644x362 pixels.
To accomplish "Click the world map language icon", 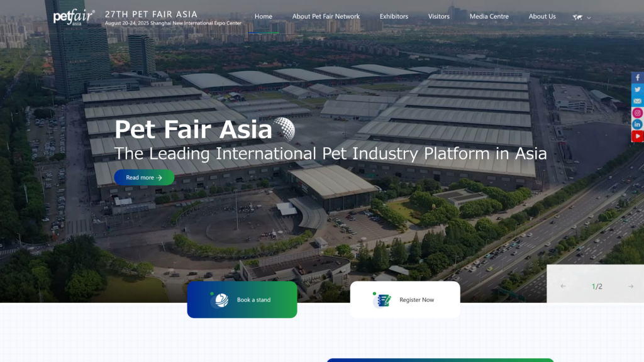I will (x=577, y=17).
